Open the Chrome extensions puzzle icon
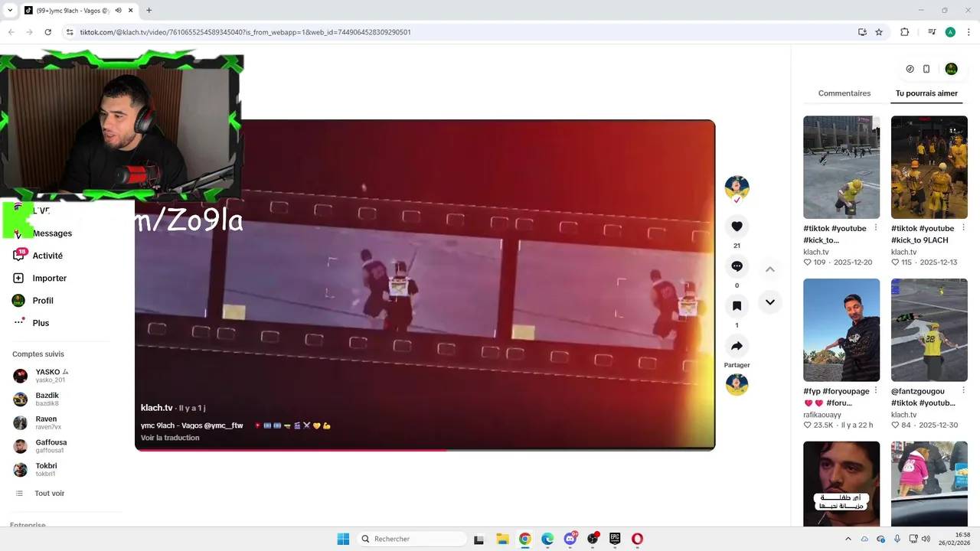Image resolution: width=980 pixels, height=551 pixels. point(905,32)
